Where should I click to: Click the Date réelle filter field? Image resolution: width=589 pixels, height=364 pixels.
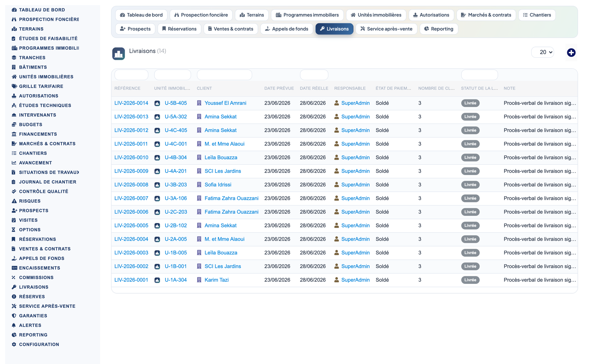314,75
